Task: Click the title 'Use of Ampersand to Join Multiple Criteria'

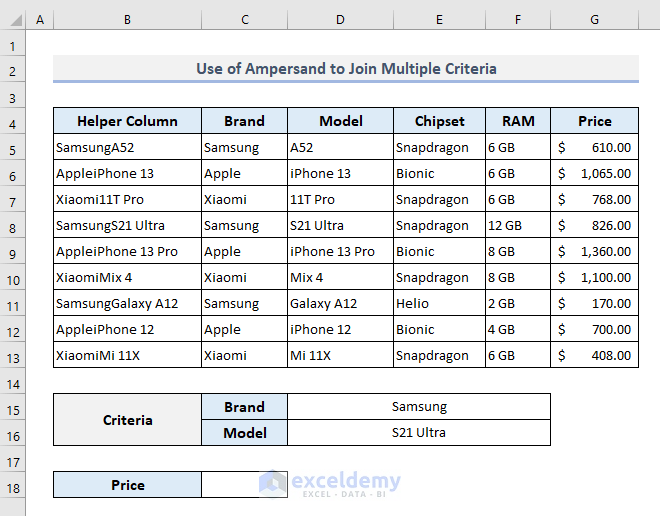Action: point(346,69)
